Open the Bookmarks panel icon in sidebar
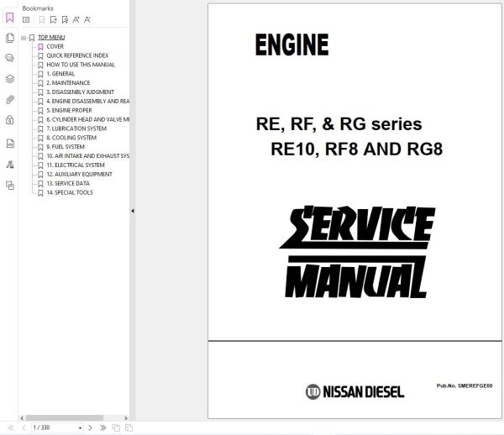 [x=9, y=18]
